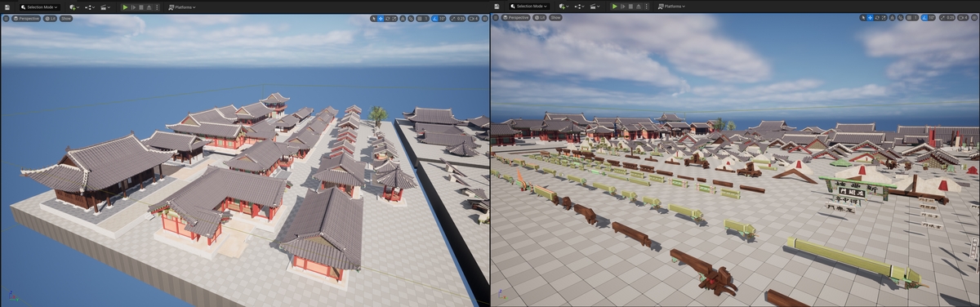This screenshot has height=307, width=980.
Task: Click Stop button in right editor toolbar
Action: [630, 7]
